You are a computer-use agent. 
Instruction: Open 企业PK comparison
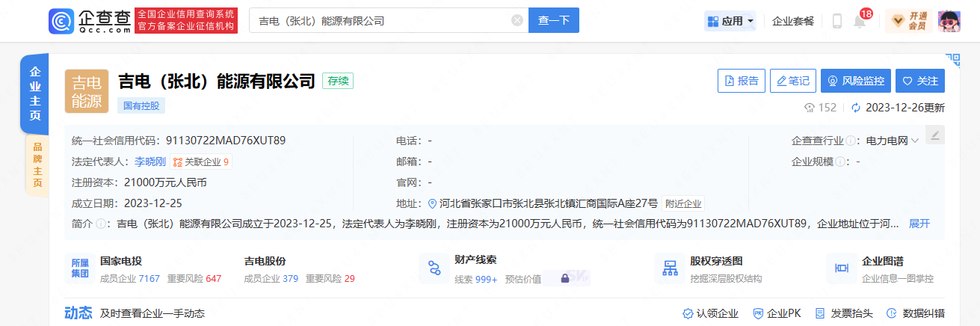tap(776, 313)
